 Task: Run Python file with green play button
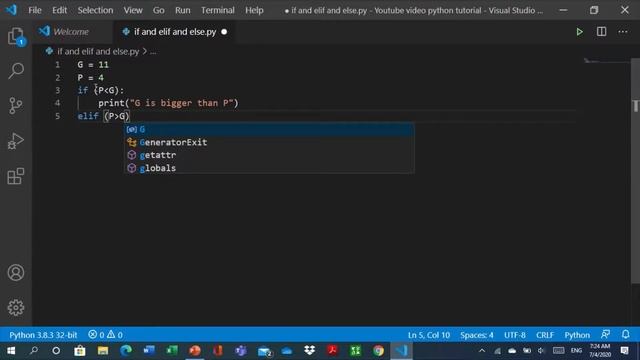579,32
